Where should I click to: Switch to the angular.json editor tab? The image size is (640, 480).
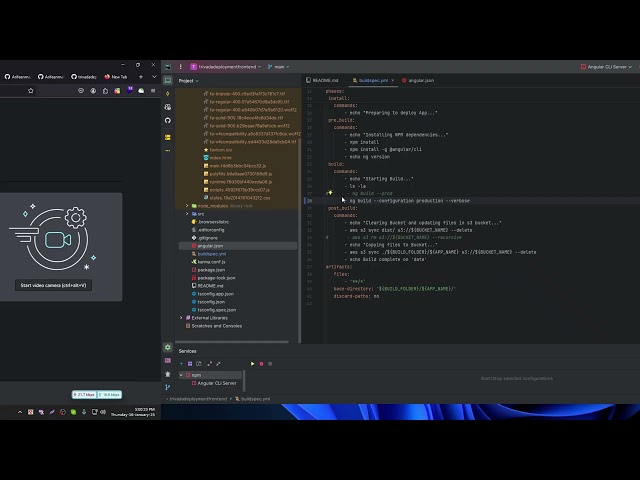pyautogui.click(x=418, y=80)
